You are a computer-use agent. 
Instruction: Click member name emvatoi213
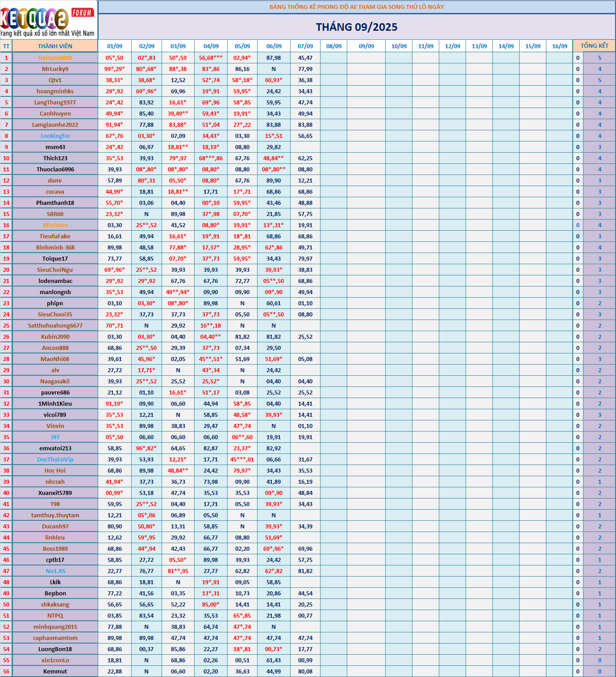(x=55, y=448)
